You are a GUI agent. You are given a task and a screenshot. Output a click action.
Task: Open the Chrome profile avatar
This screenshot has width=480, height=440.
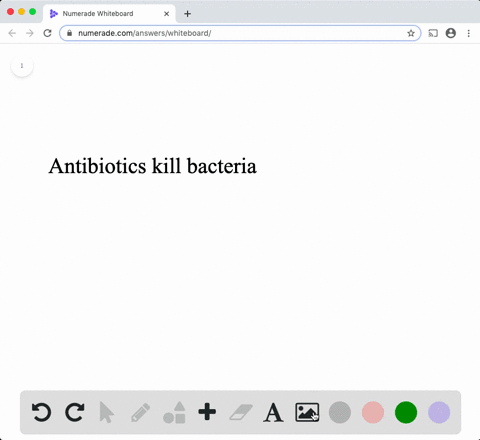(x=451, y=33)
